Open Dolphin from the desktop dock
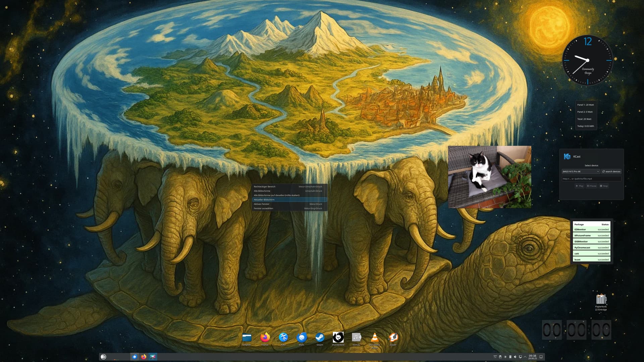This screenshot has height=362, width=644. [x=247, y=338]
